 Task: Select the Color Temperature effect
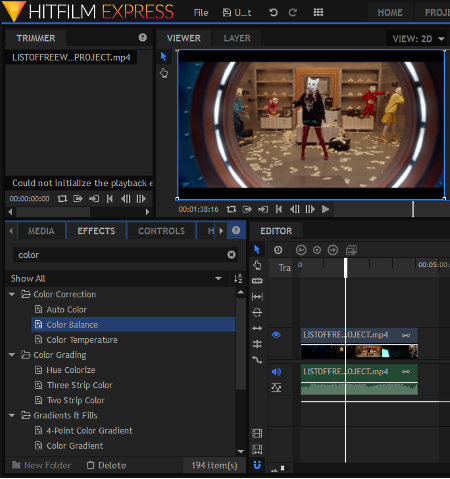coord(82,340)
